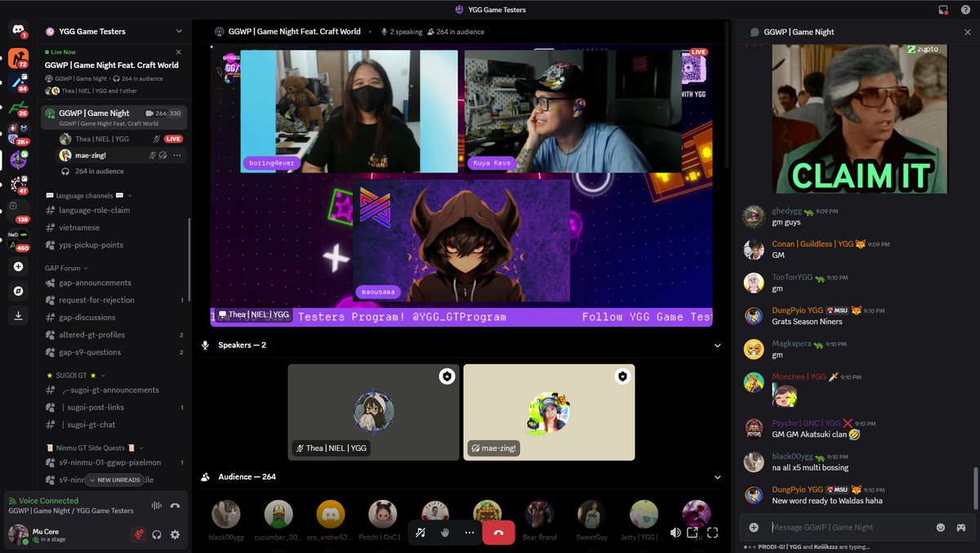
Task: Open the help question mark icon
Action: click(965, 10)
